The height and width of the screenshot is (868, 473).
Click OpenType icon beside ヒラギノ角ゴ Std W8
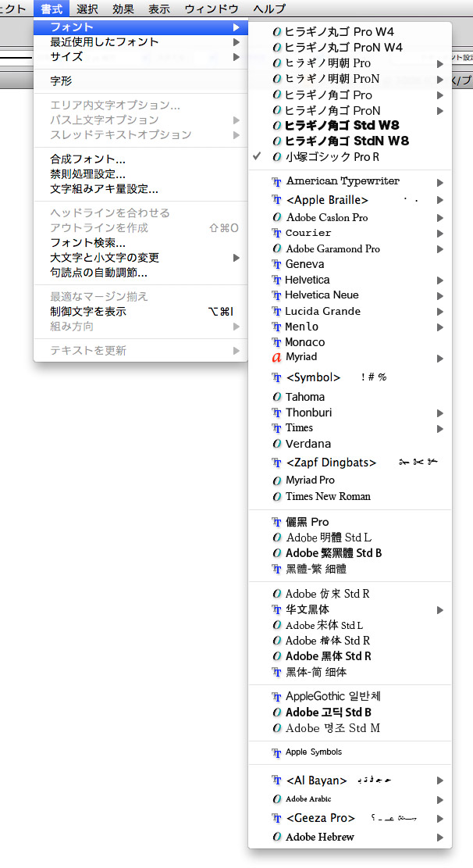tap(277, 126)
